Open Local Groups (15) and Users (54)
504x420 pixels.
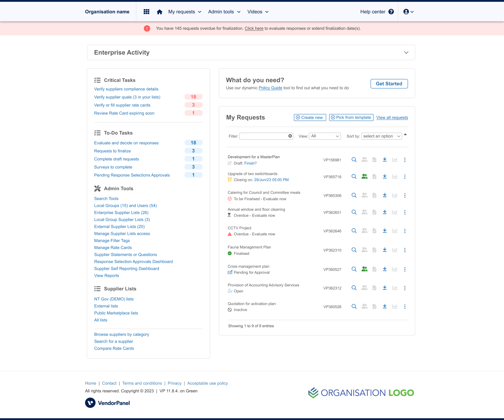point(126,205)
